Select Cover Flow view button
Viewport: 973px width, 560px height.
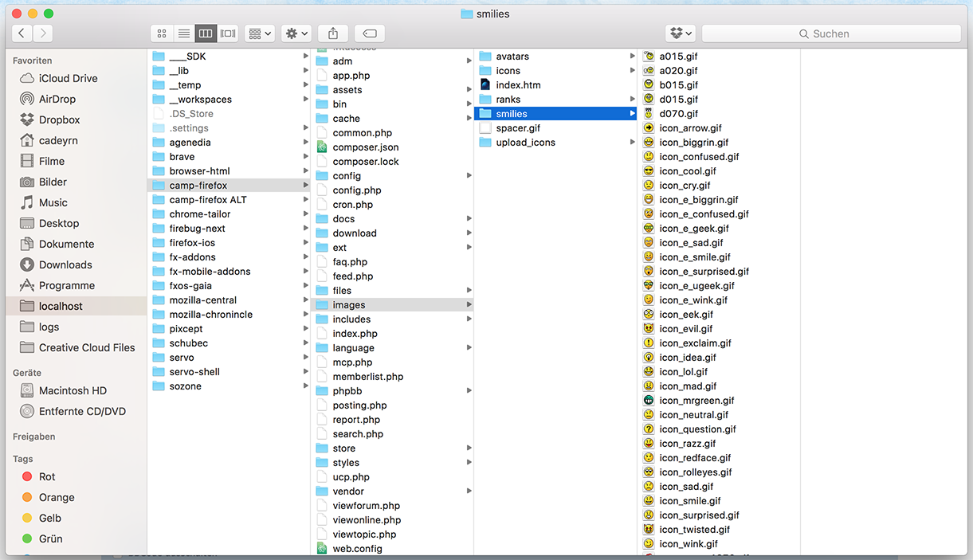[x=228, y=33]
